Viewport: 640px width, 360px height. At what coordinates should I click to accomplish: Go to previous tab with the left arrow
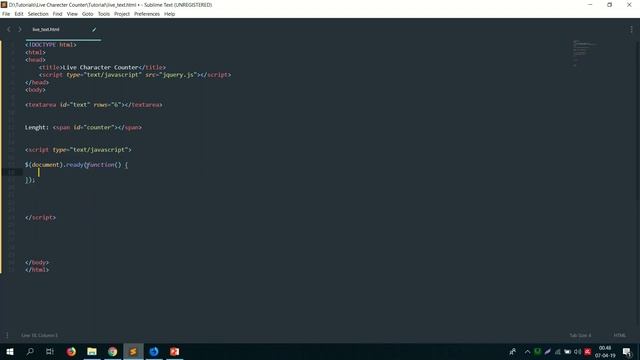tap(9, 29)
